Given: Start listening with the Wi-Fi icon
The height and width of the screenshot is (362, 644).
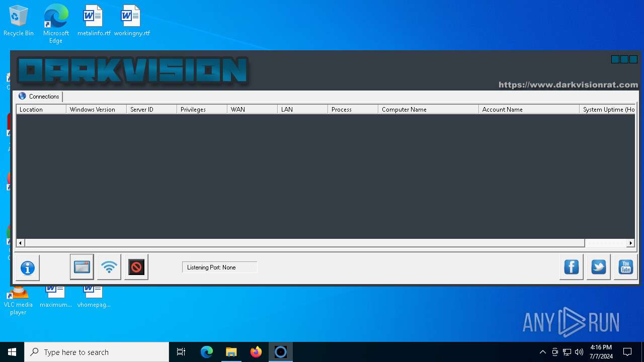Looking at the screenshot, I should click(109, 267).
